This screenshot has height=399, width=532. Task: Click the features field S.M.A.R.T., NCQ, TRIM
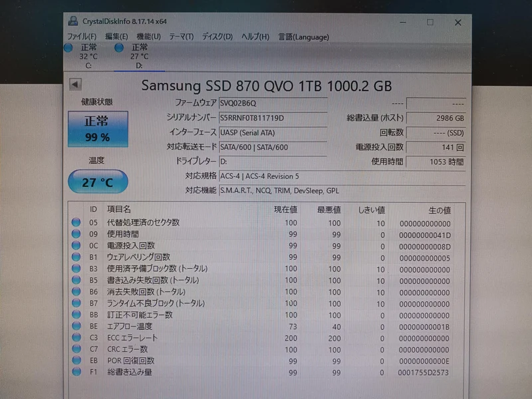[342, 191]
